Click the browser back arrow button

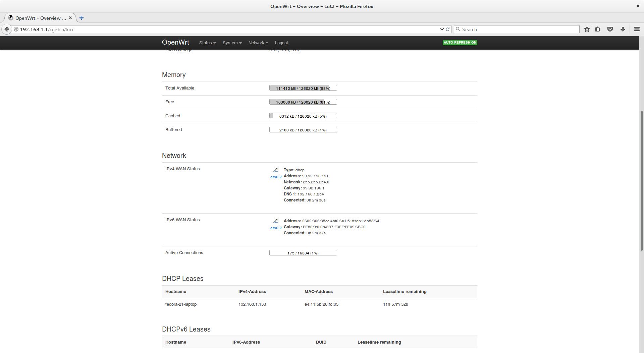pos(7,29)
